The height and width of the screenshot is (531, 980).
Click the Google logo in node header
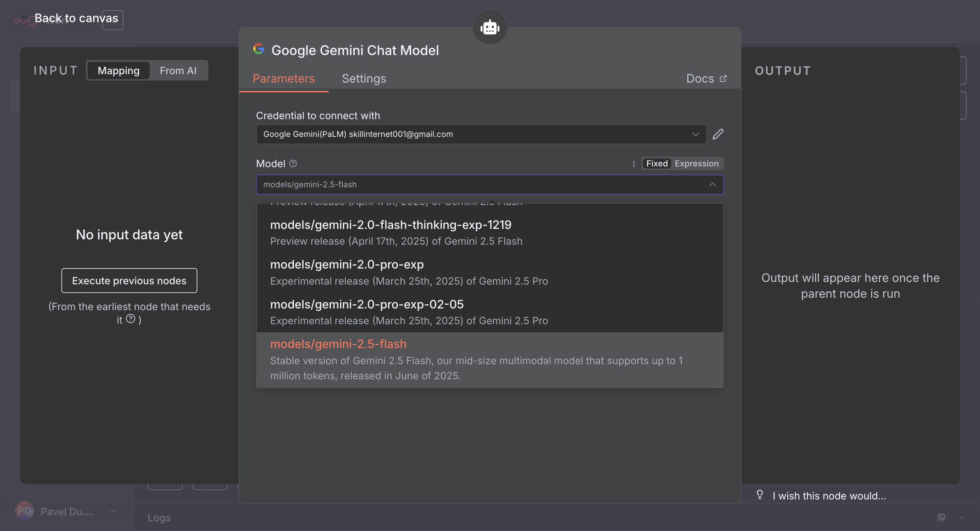(259, 49)
